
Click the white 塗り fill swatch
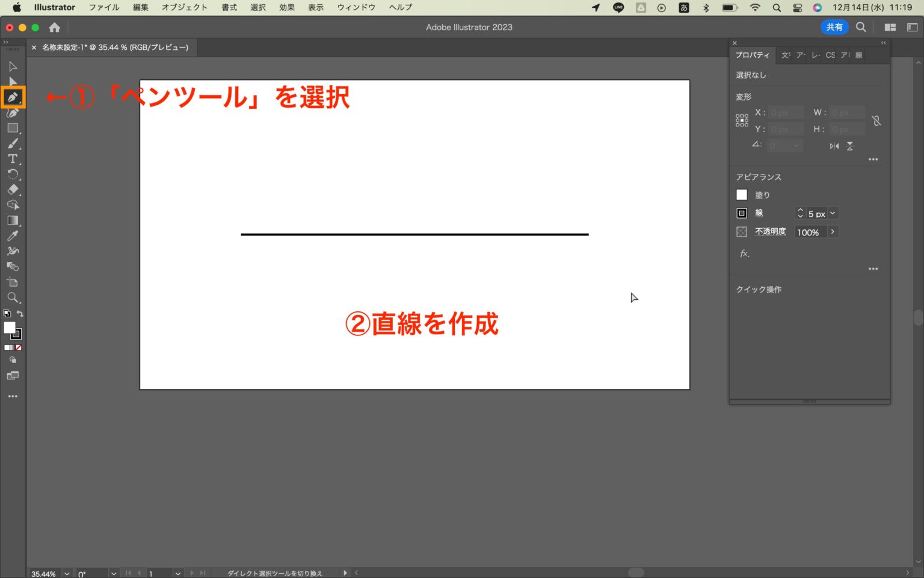click(x=742, y=194)
